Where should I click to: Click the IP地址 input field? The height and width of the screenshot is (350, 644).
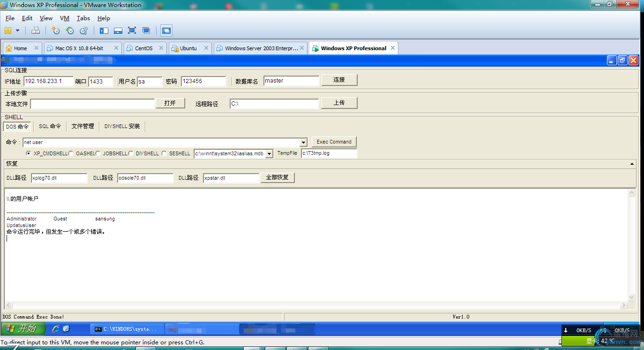coord(49,81)
